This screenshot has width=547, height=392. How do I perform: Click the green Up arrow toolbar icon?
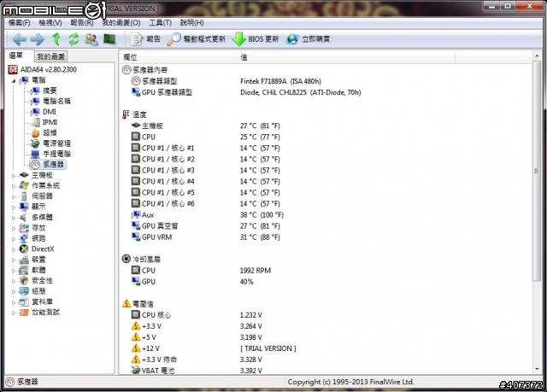(56, 39)
